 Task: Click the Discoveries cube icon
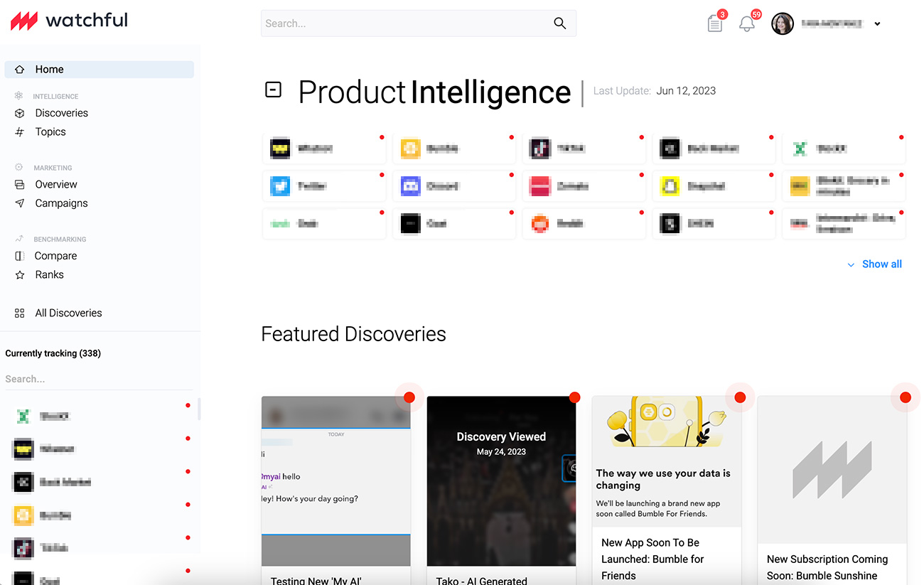20,113
